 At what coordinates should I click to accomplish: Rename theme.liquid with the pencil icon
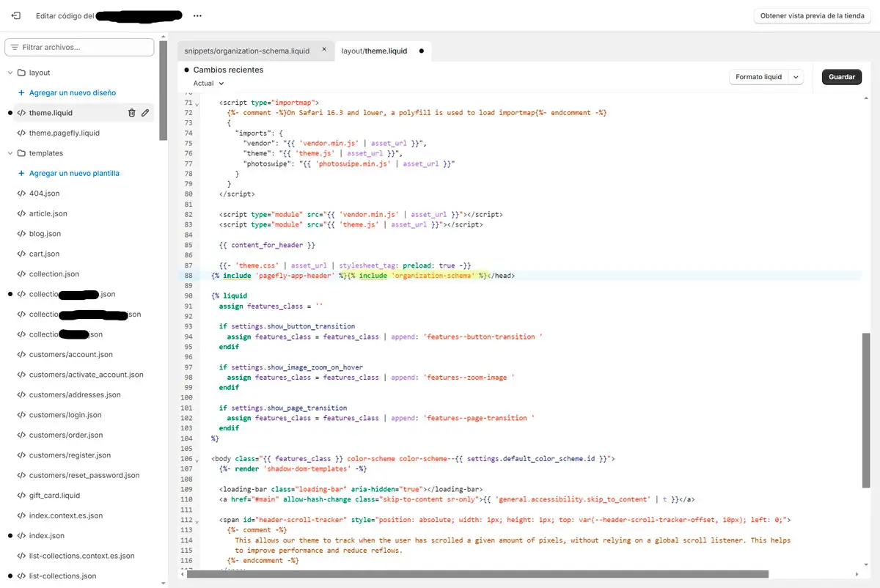pos(145,113)
